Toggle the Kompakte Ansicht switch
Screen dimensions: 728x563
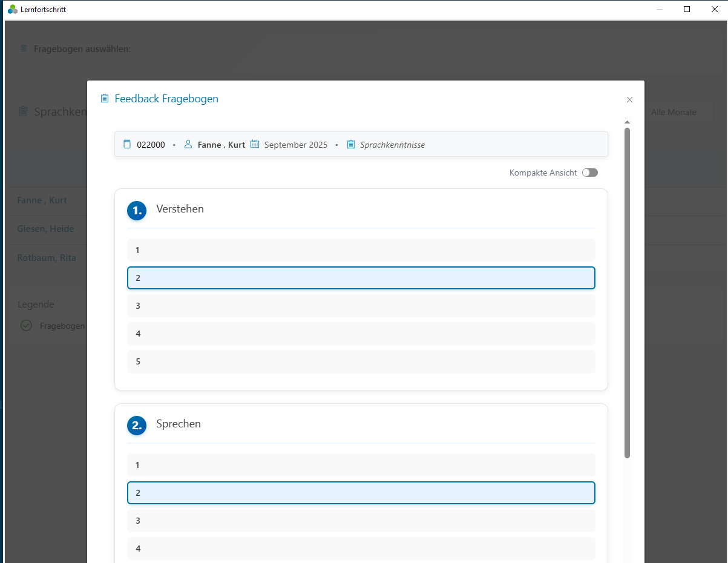(x=590, y=173)
